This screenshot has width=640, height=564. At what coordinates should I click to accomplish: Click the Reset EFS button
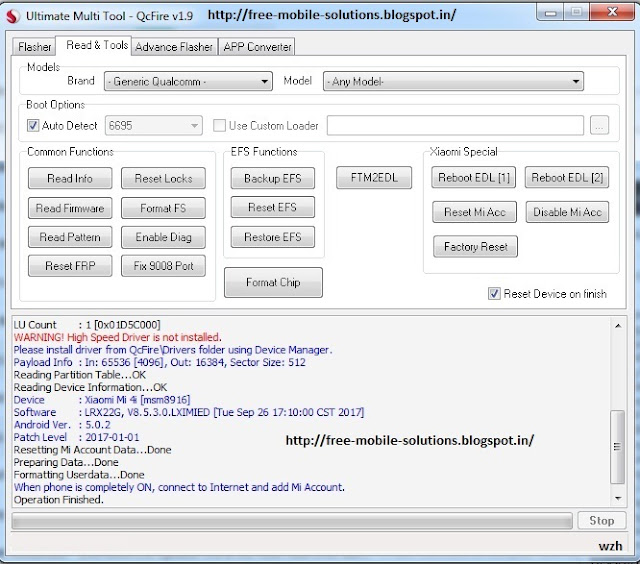click(x=273, y=207)
